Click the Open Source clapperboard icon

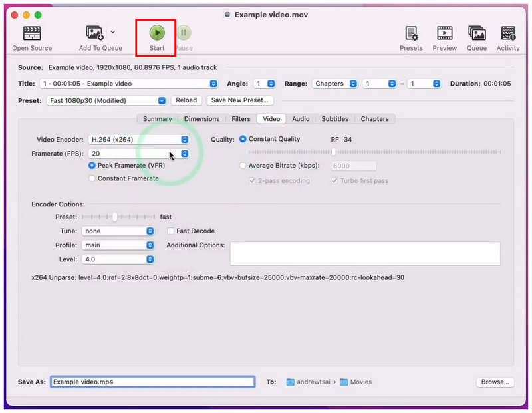pos(32,33)
